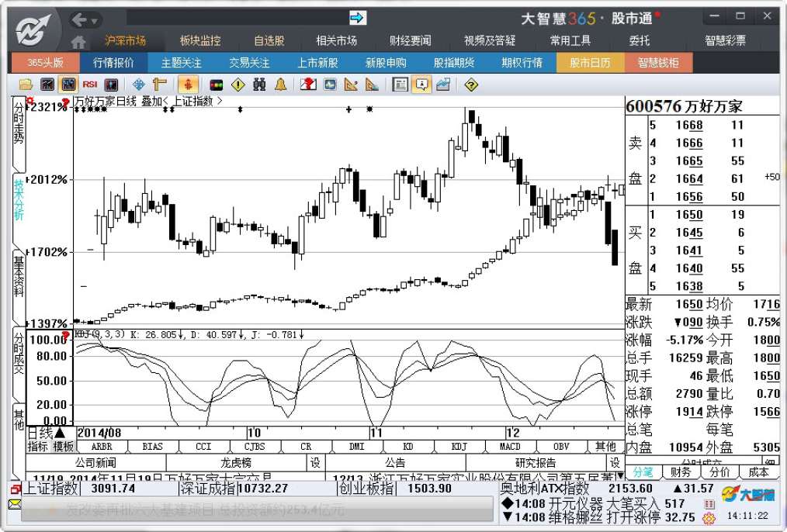Click the highlighted K-line chart toolbar icon
This screenshot has height=532, width=787.
pos(68,85)
